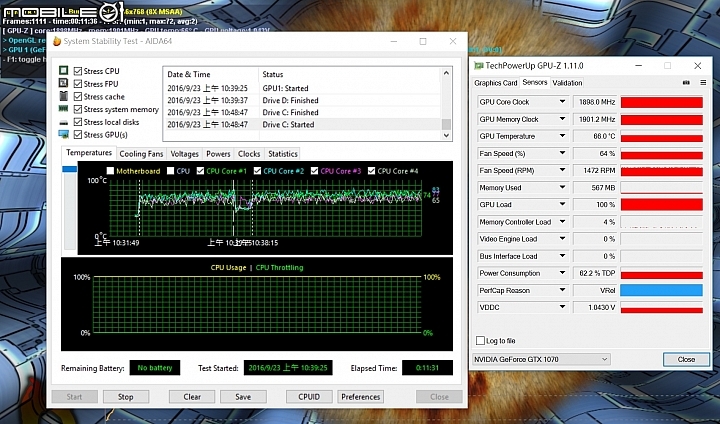Open Fan Speed (%) sensor dropdown
The width and height of the screenshot is (720, 424).
tap(562, 153)
